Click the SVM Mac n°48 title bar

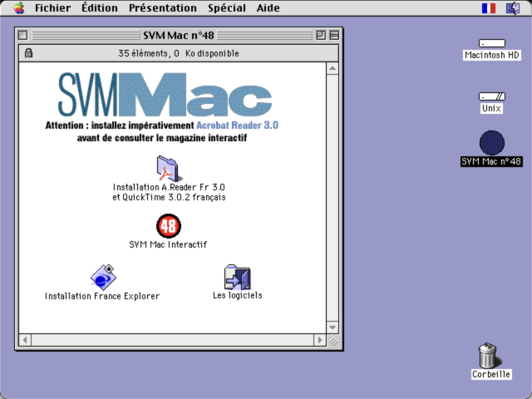(179, 35)
